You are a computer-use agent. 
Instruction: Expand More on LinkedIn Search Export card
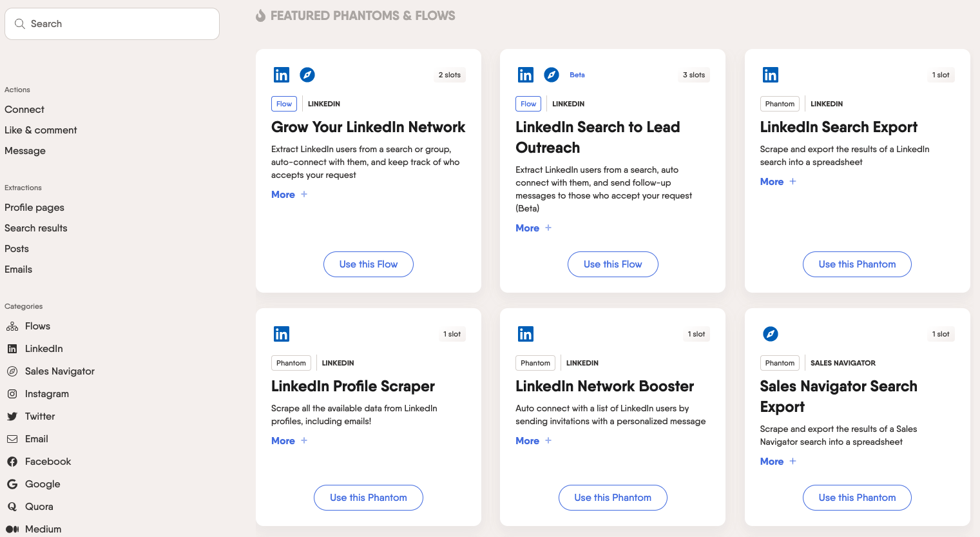[x=778, y=182]
